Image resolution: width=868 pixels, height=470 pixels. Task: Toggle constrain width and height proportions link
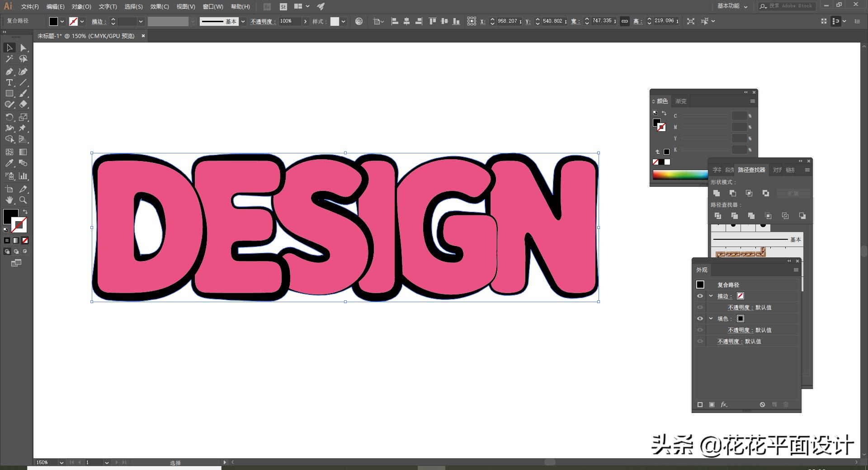click(x=624, y=21)
